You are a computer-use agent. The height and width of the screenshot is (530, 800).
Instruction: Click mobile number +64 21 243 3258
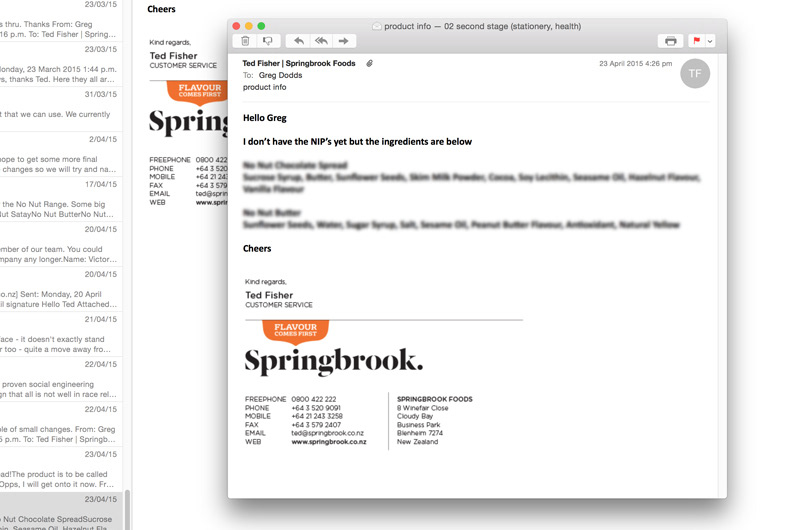317,416
